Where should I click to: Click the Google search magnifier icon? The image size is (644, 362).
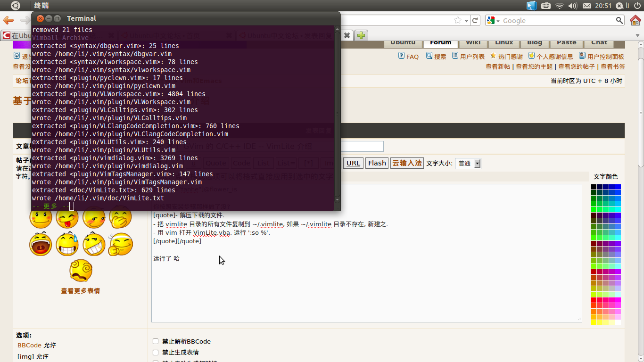click(x=619, y=20)
